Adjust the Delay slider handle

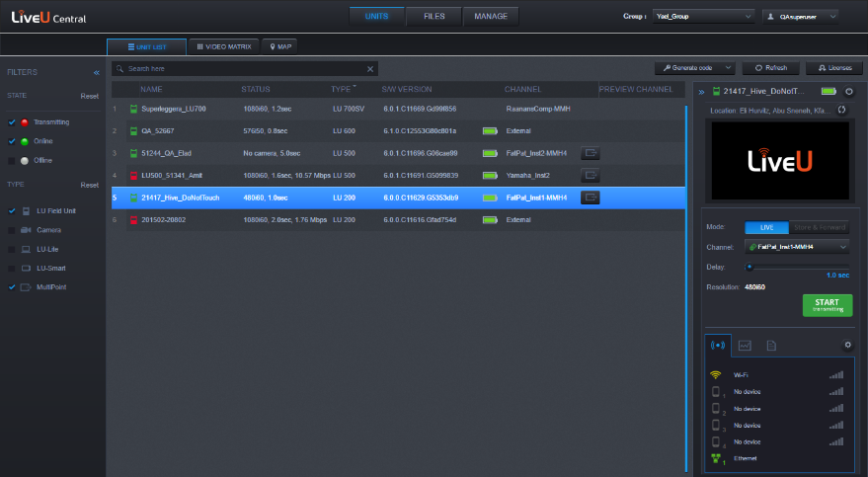(750, 267)
